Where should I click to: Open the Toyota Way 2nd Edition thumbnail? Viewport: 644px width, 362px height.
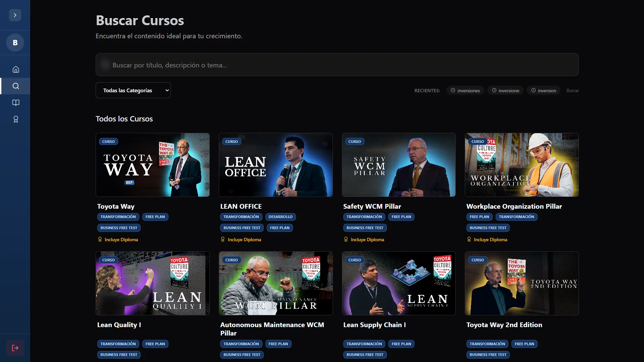point(522,283)
